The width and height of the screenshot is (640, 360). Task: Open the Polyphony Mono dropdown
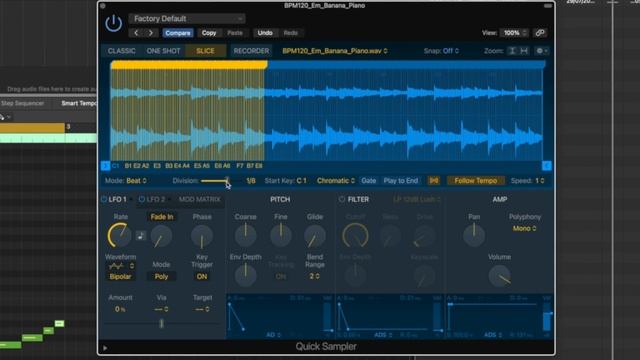524,228
